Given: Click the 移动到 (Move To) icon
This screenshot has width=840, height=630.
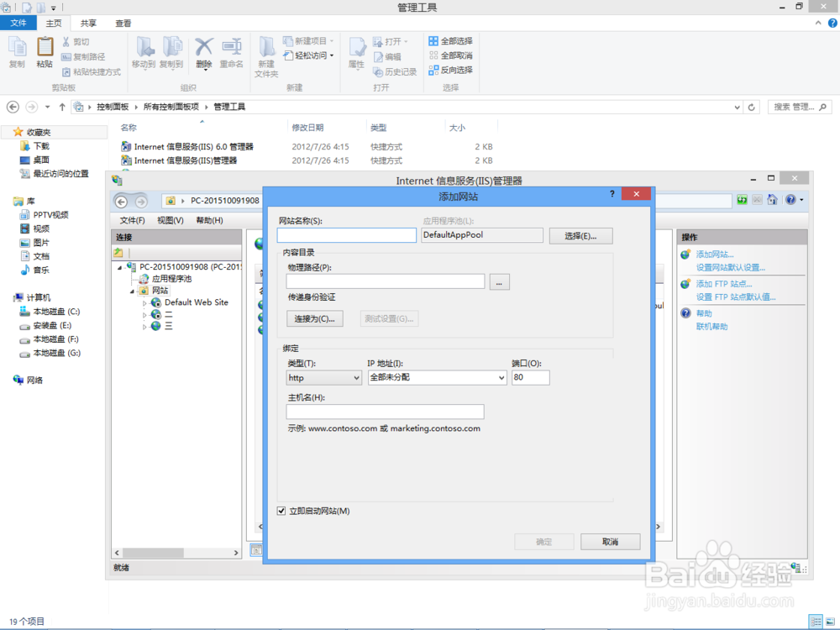Looking at the screenshot, I should coord(144,52).
